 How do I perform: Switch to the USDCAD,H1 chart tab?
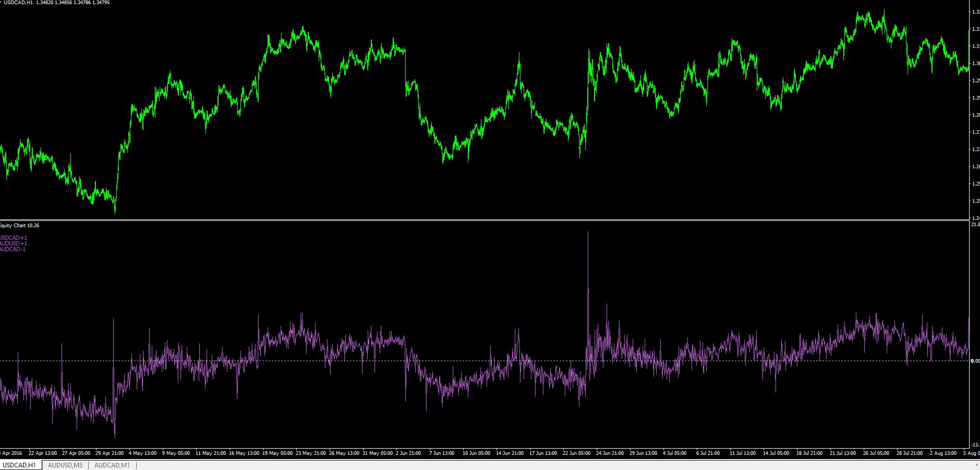(20, 465)
